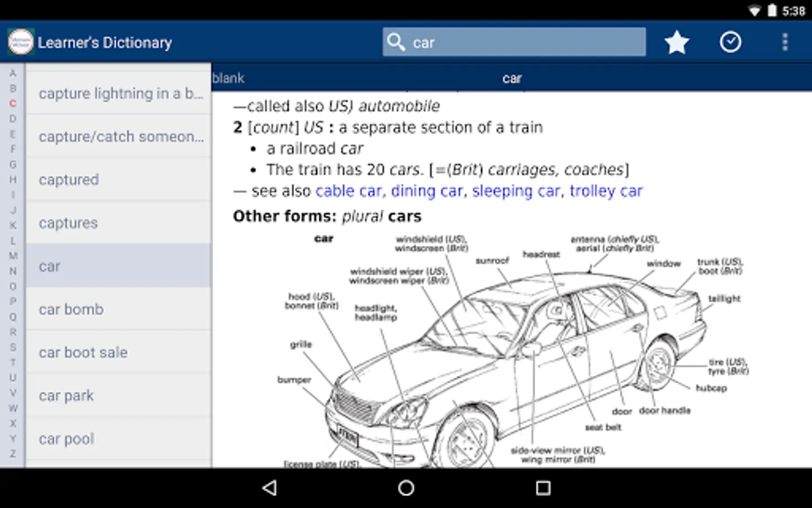This screenshot has height=508, width=812.
Task: Jump to letter H in index
Action: point(12,179)
